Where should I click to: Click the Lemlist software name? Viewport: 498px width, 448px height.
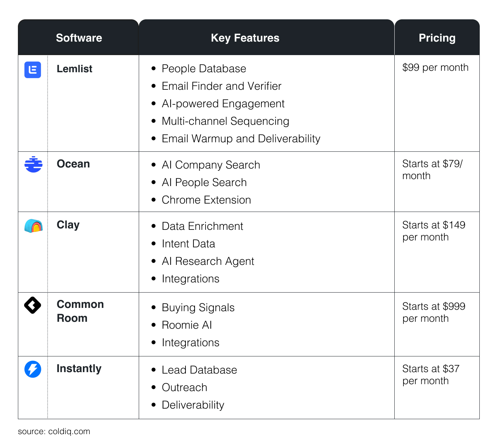coord(74,69)
